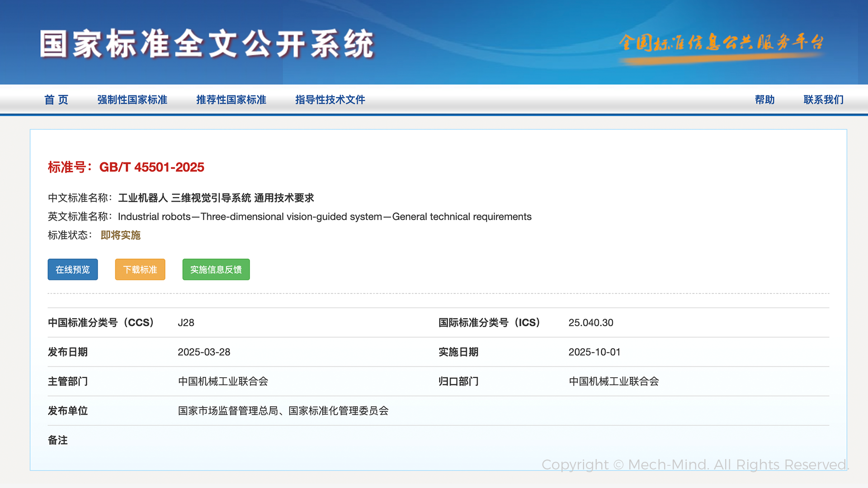This screenshot has width=868, height=488.
Task: Click the 即将实施 status label
Action: (x=120, y=235)
